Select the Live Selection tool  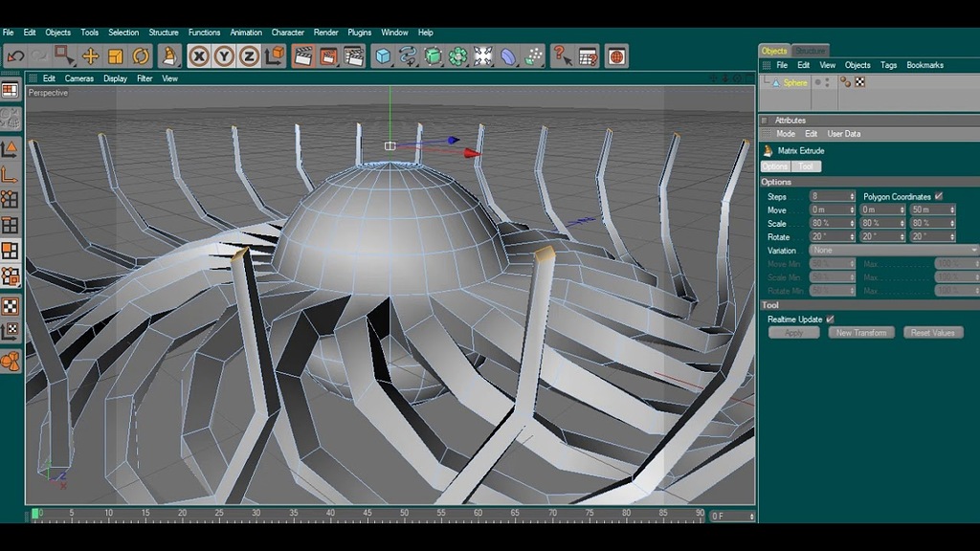point(64,56)
